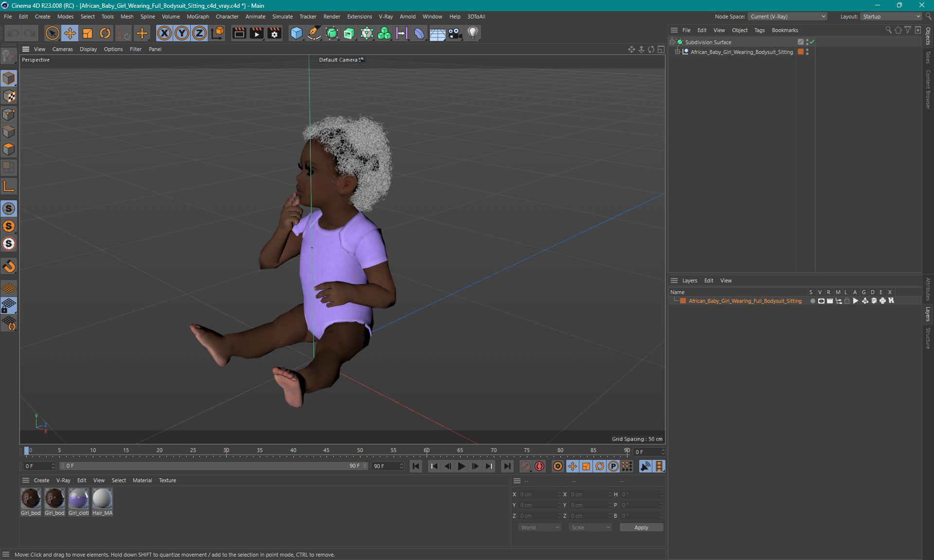Open the Simulate menu
The width and height of the screenshot is (934, 560).
(282, 17)
